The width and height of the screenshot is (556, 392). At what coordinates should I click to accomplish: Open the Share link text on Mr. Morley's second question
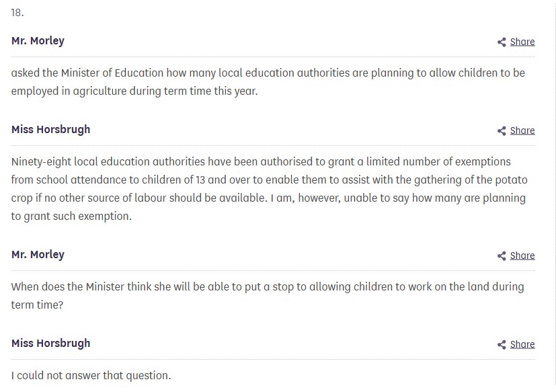(522, 256)
